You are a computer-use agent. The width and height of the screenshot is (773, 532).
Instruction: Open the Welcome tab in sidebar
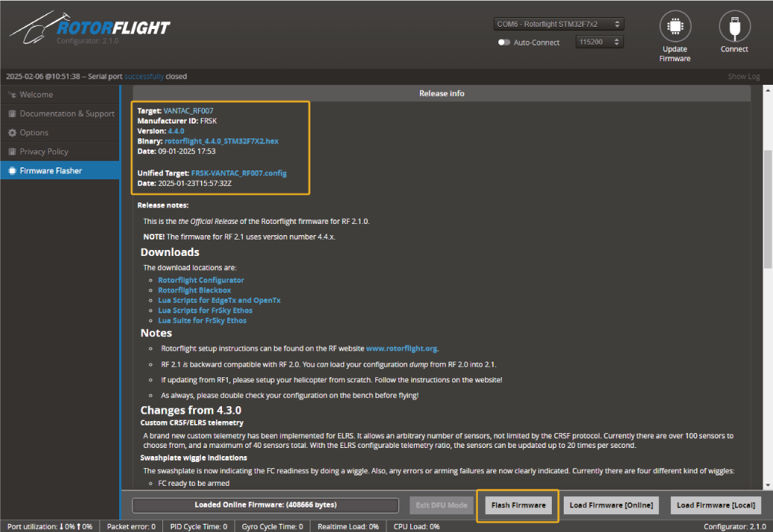coord(36,95)
